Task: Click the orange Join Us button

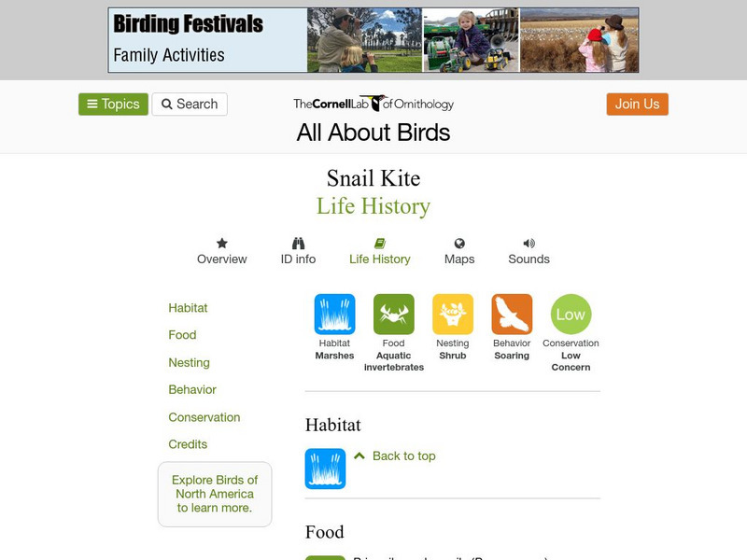Action: click(638, 105)
